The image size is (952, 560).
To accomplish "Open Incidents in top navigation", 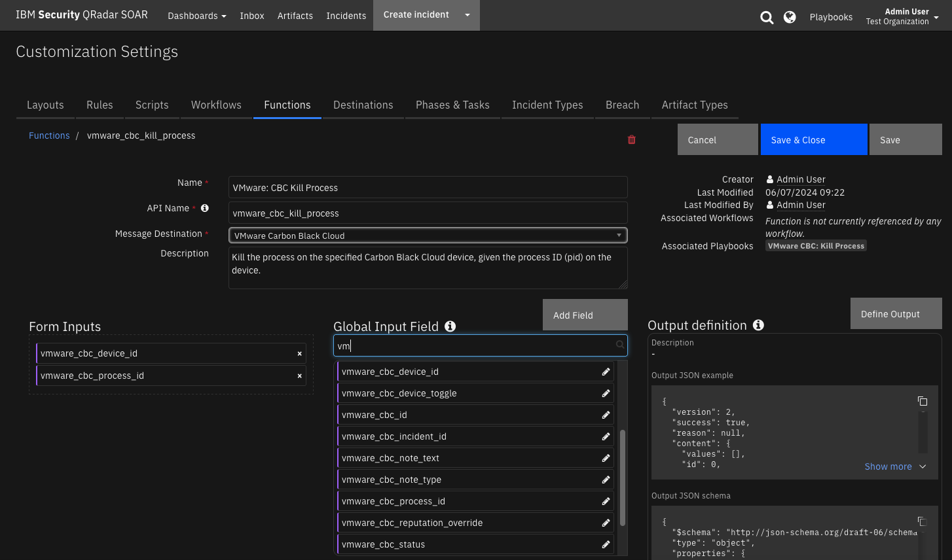I will (x=346, y=16).
